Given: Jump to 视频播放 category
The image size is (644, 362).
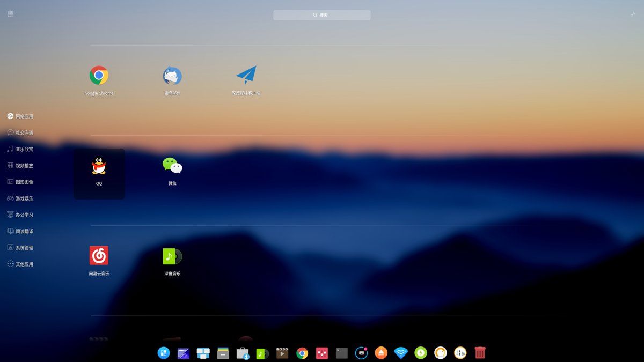Looking at the screenshot, I should click(20, 166).
